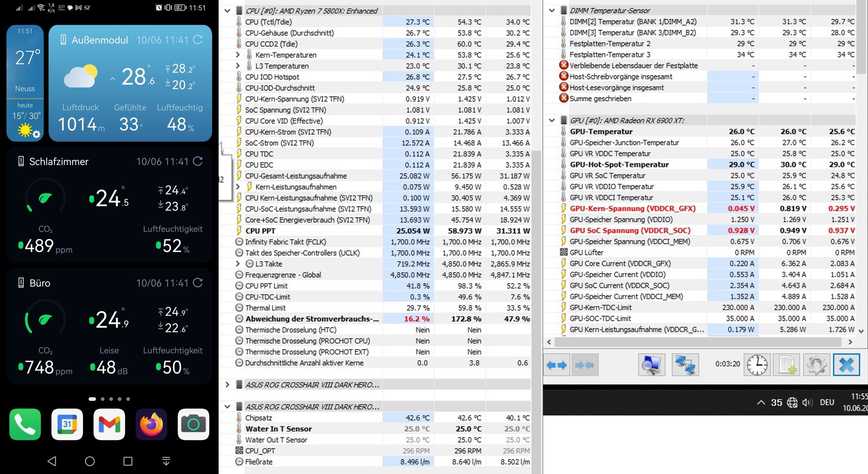
Task: Click the elapsed time 0:03:20 label
Action: click(728, 364)
